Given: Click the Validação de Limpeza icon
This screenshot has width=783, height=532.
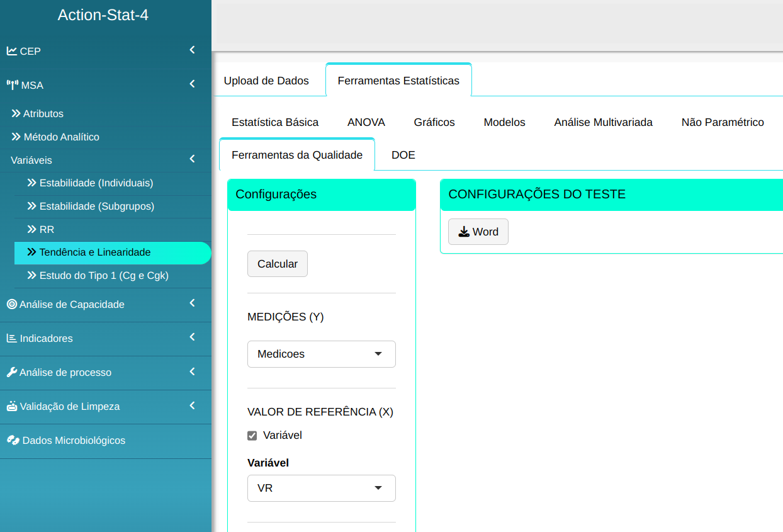Looking at the screenshot, I should (x=12, y=406).
